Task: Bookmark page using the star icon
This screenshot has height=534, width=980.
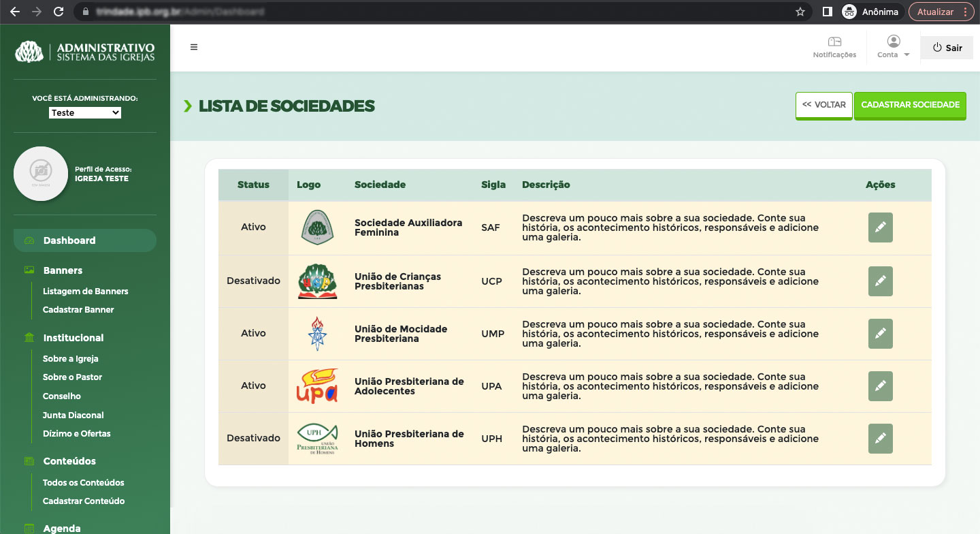Action: tap(800, 12)
